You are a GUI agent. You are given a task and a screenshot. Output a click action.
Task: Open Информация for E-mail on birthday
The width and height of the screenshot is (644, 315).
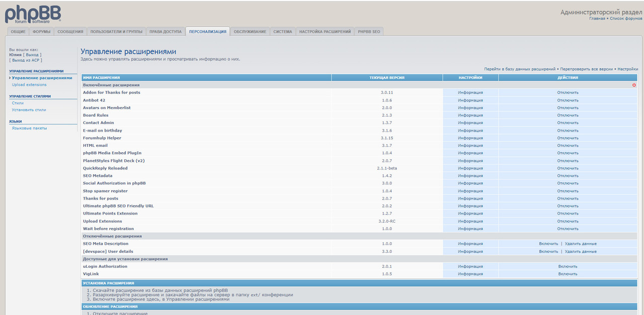pos(470,131)
